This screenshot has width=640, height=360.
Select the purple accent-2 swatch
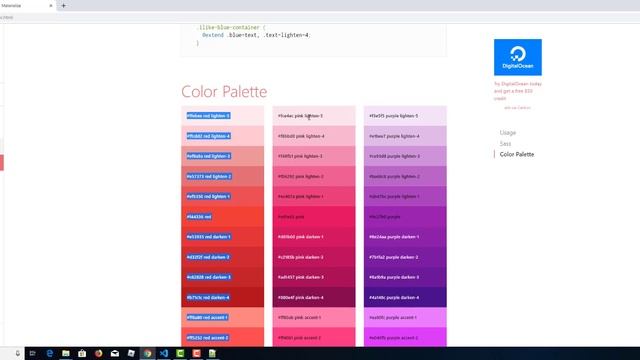(405, 337)
